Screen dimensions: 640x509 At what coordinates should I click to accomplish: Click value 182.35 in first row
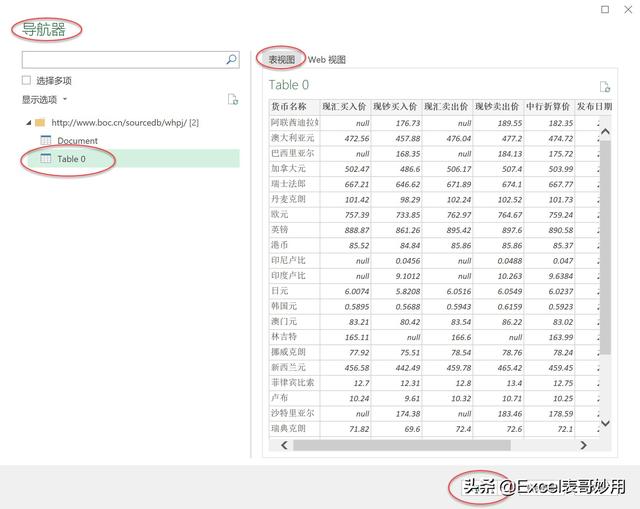pyautogui.click(x=561, y=123)
